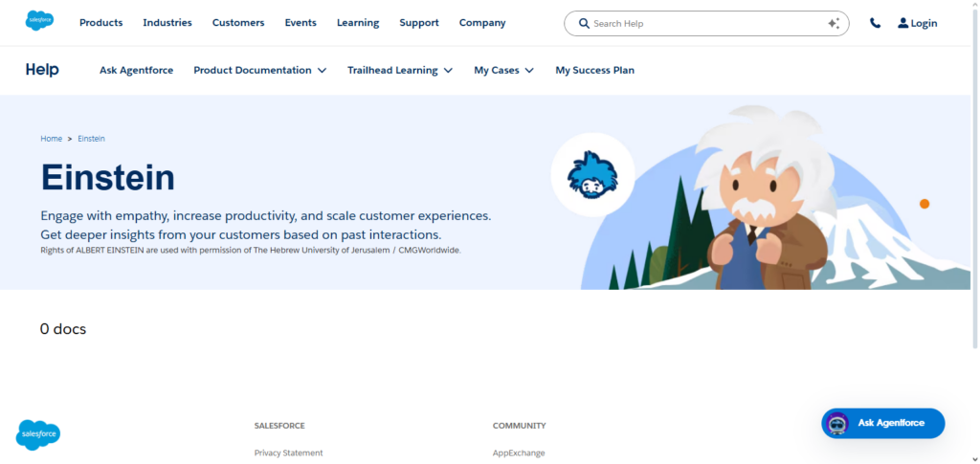Screen dimensions: 980x464
Task: Open the Learning menu
Action: (358, 22)
